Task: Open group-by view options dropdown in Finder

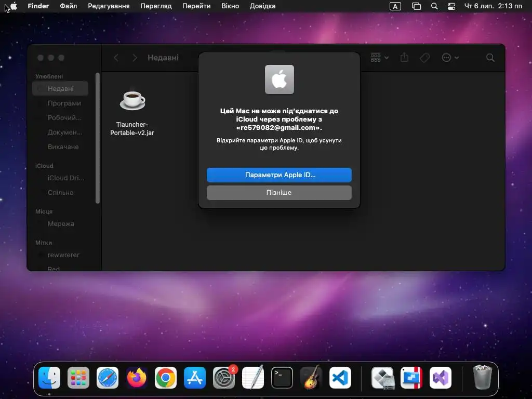Action: (379, 58)
